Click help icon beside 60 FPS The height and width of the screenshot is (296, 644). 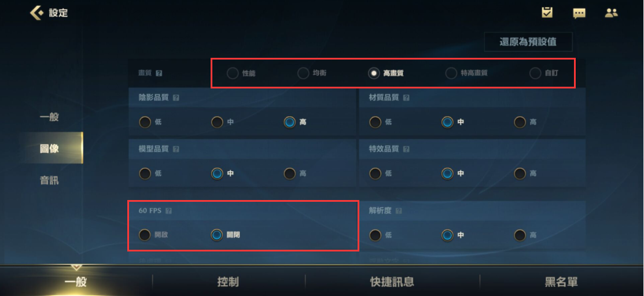[x=168, y=211]
